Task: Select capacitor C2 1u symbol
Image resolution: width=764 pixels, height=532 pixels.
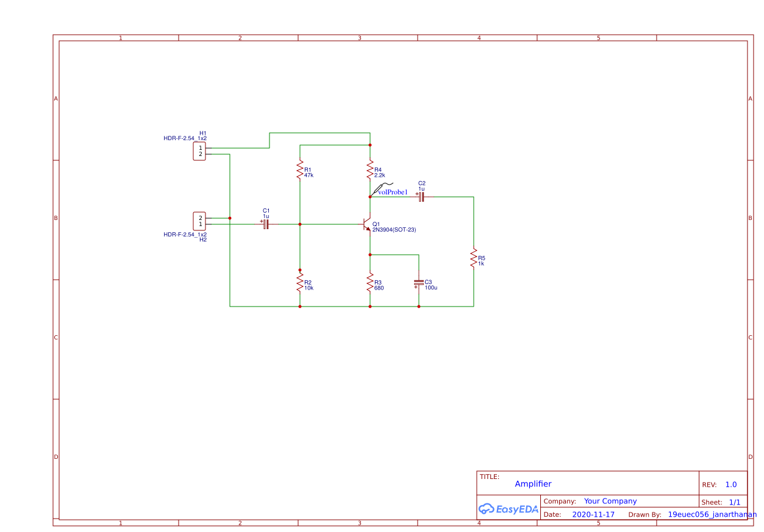Action: click(420, 196)
